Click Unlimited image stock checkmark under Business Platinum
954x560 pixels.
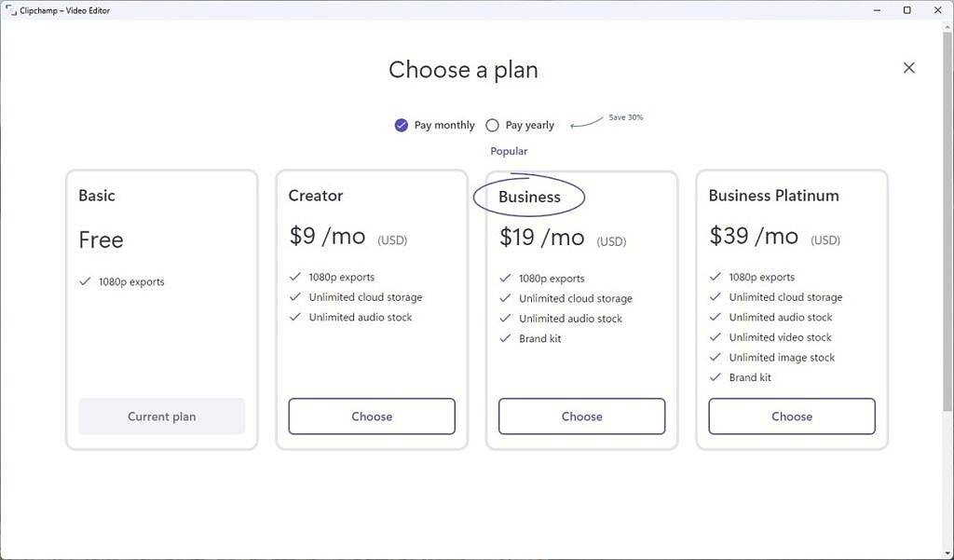[714, 357]
